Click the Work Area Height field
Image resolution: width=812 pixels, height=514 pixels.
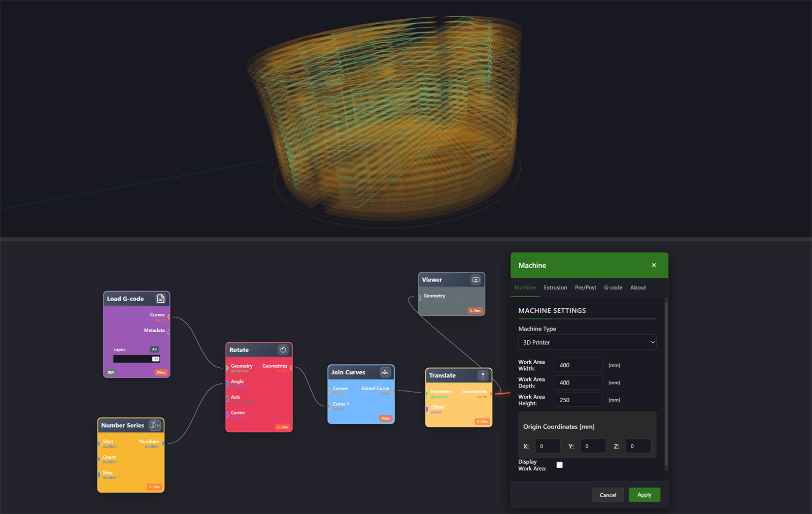pyautogui.click(x=578, y=400)
